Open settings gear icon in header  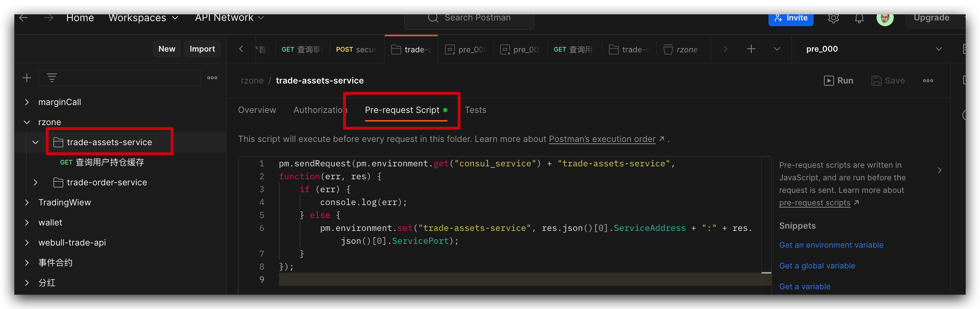(x=833, y=18)
